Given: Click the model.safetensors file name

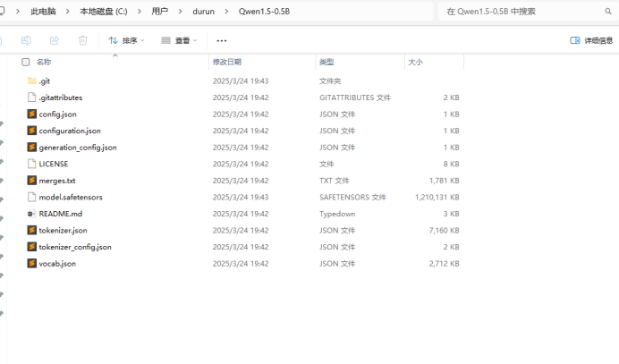Looking at the screenshot, I should pos(71,197).
